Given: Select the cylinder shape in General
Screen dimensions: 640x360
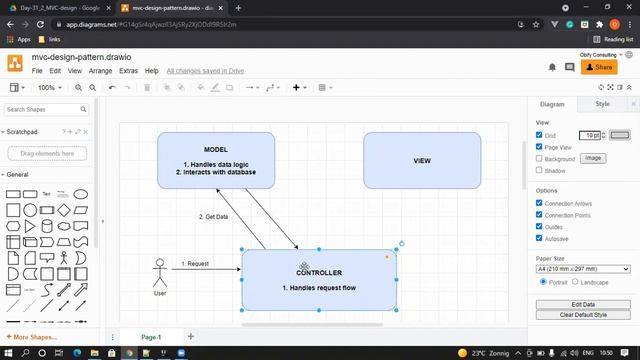Looking at the screenshot, I should (47, 226).
